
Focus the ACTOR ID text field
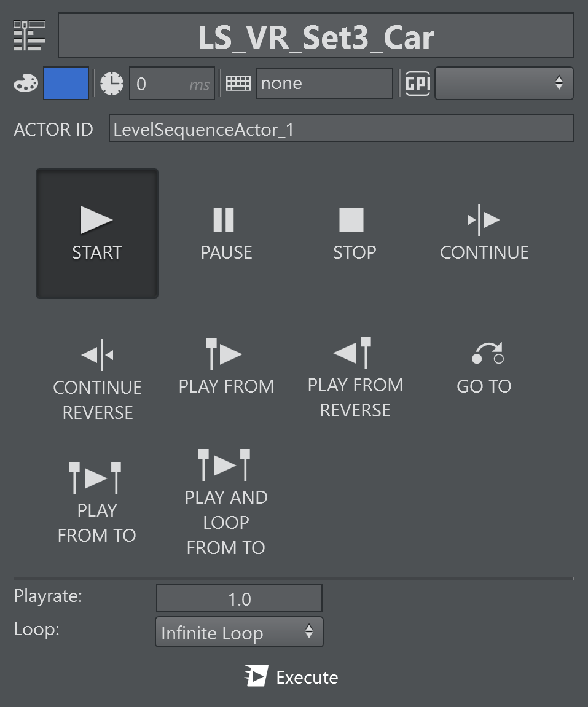click(x=340, y=129)
